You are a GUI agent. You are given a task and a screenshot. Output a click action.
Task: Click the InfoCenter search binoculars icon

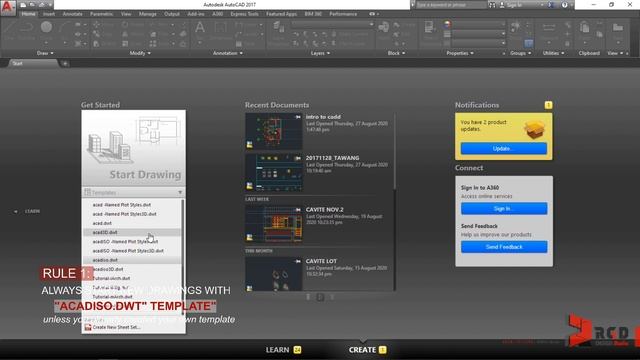tap(492, 5)
